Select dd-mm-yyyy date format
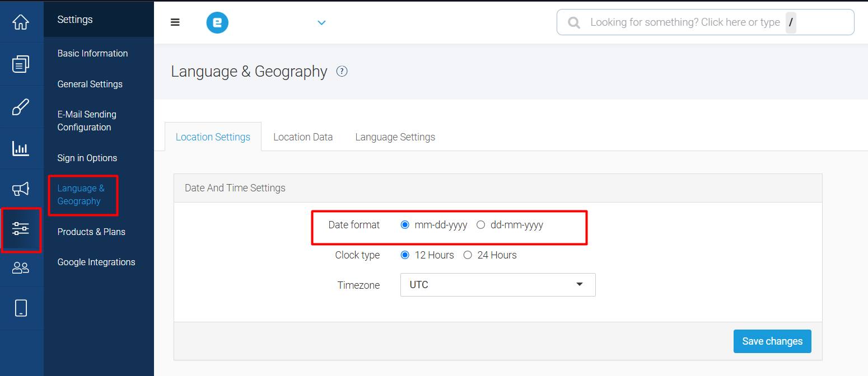This screenshot has width=868, height=376. tap(480, 225)
